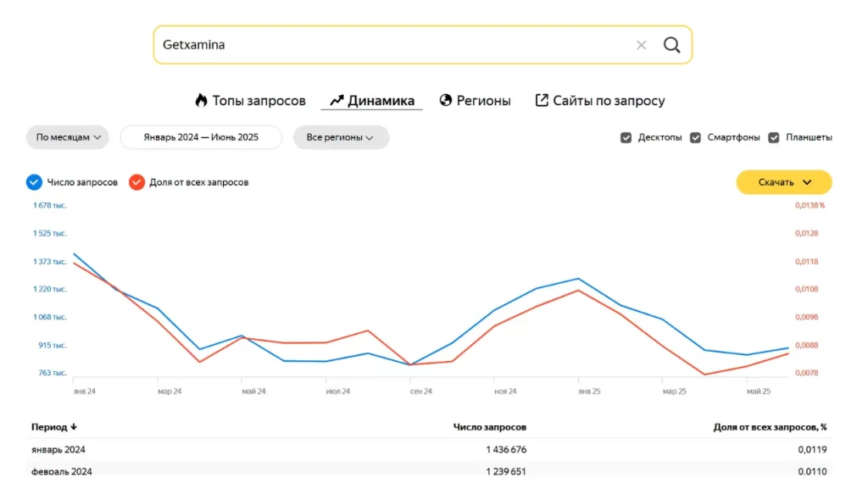Switch to the Динамика tab
The width and height of the screenshot is (868, 483).
372,101
